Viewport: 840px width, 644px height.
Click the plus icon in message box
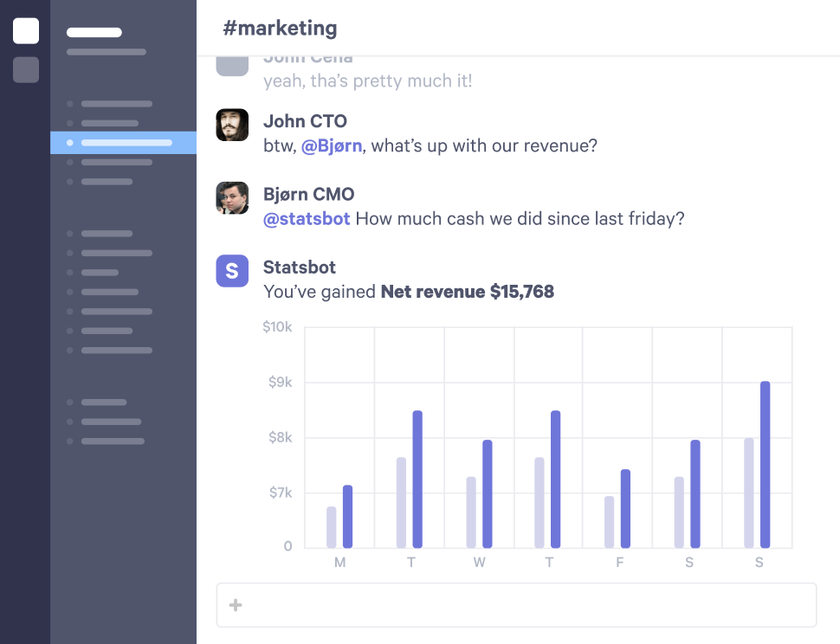[236, 605]
